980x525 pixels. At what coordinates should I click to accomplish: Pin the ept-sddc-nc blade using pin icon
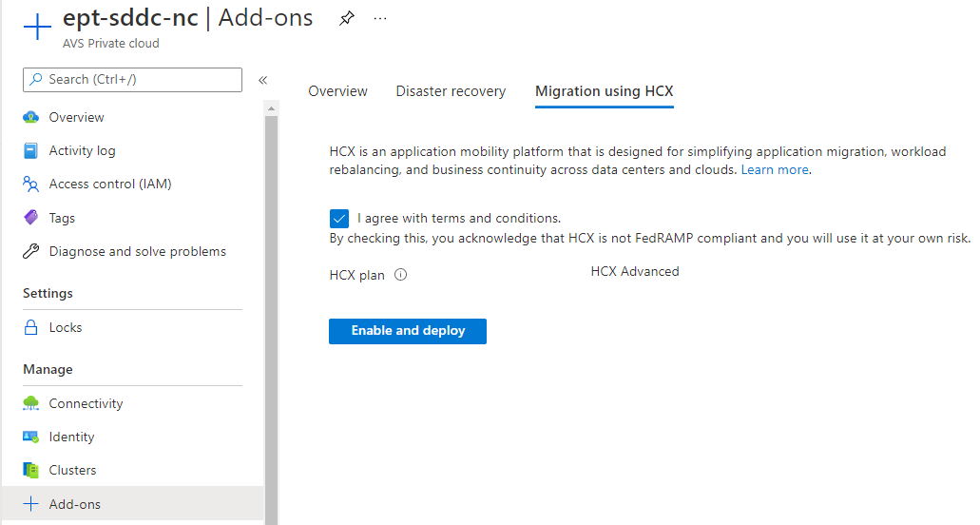click(347, 19)
